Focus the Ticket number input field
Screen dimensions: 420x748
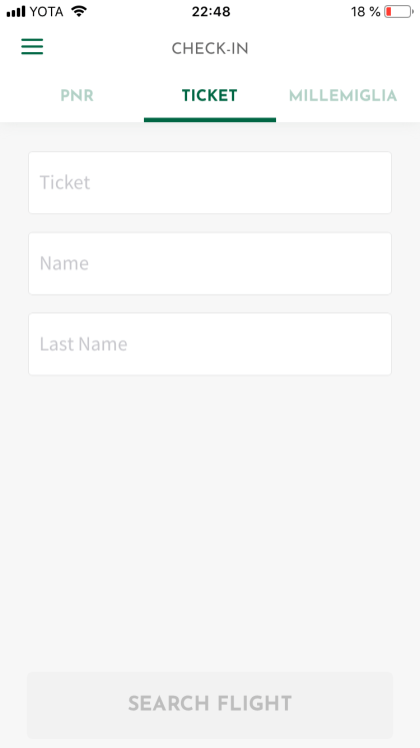click(x=210, y=183)
